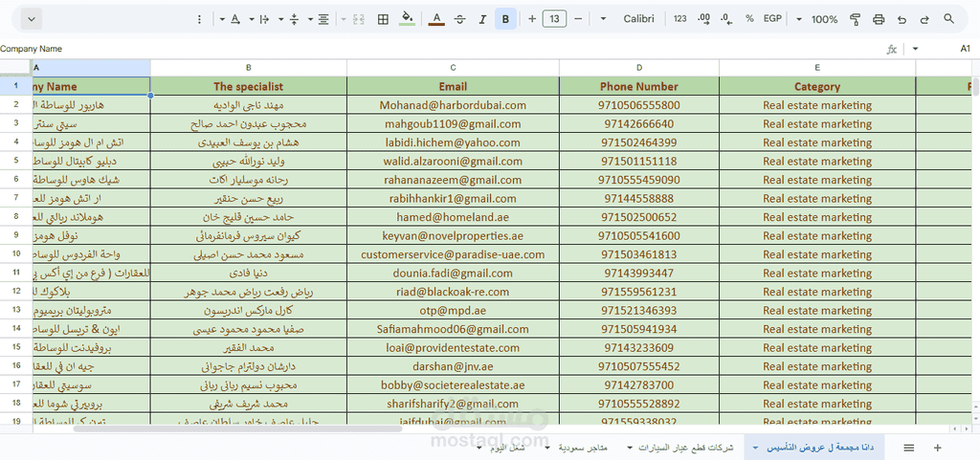The image size is (980, 460).
Task: Switch to the شغل اليوم sheet tab
Action: tap(509, 448)
